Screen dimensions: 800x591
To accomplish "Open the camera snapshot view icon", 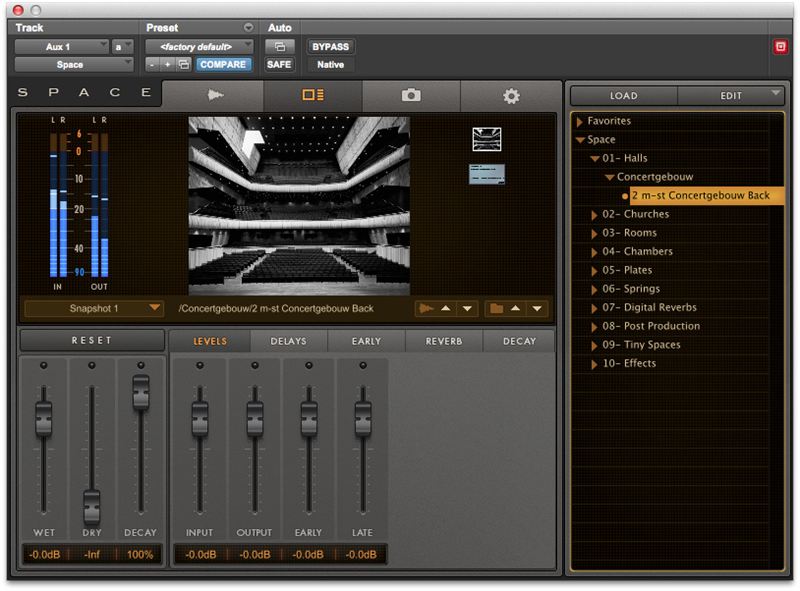I will [x=410, y=95].
